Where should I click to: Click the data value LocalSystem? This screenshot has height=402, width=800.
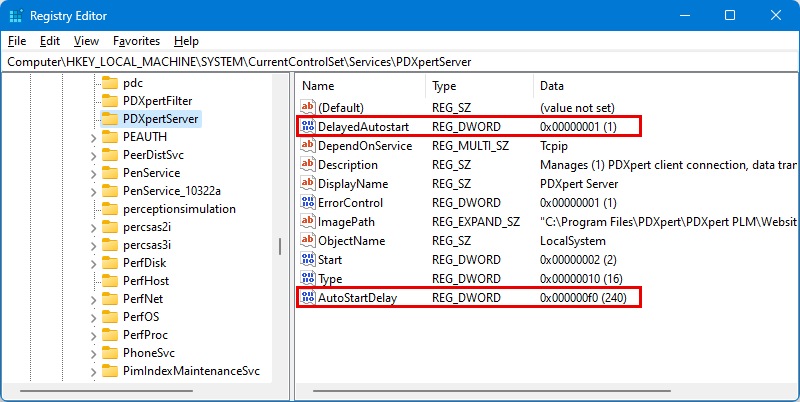[572, 241]
